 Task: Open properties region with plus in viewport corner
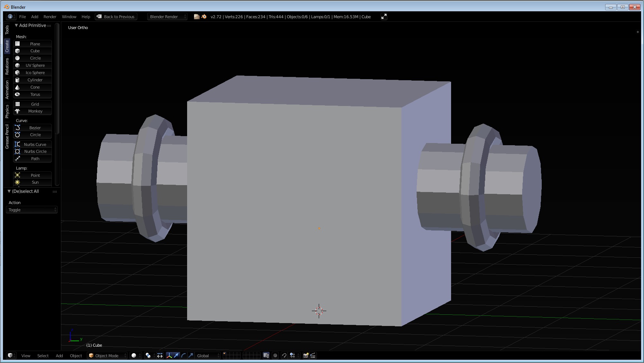638,32
